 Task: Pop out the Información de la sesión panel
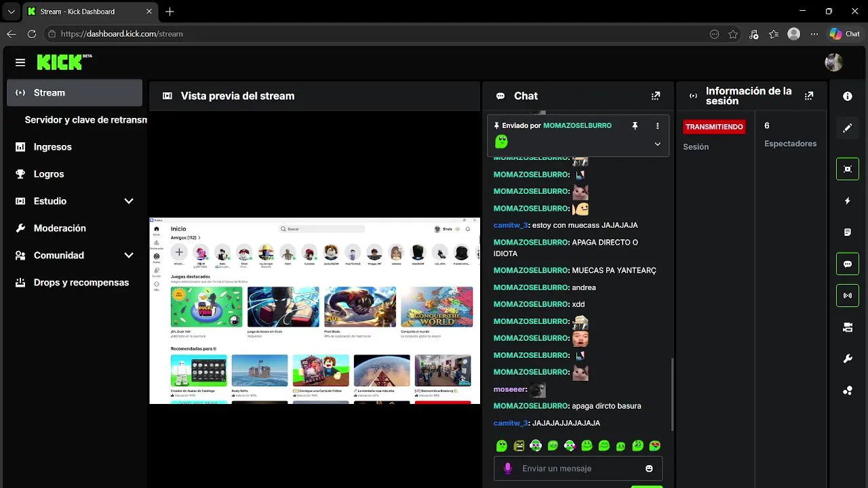808,96
